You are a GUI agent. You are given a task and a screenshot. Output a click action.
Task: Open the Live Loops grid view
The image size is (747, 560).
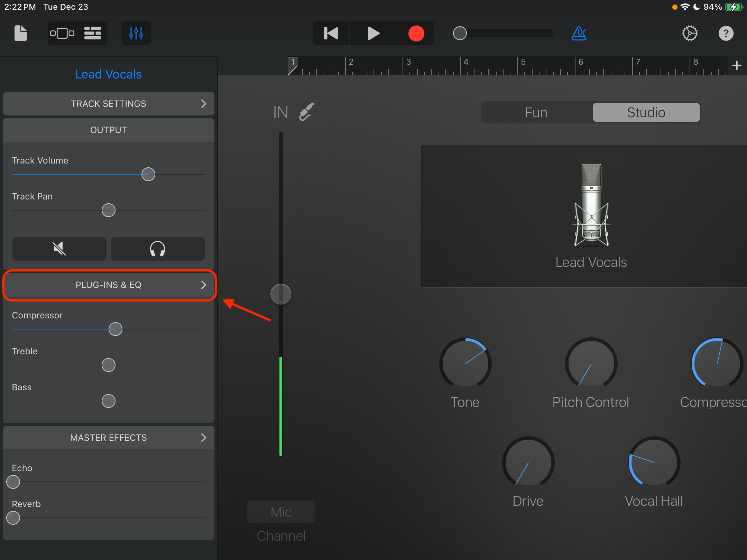point(62,33)
